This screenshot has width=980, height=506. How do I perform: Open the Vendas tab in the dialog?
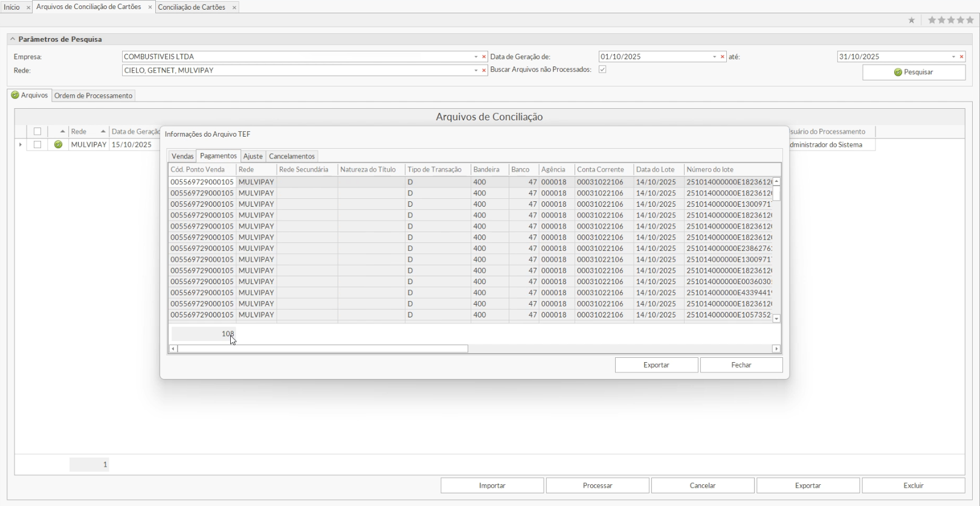(182, 156)
